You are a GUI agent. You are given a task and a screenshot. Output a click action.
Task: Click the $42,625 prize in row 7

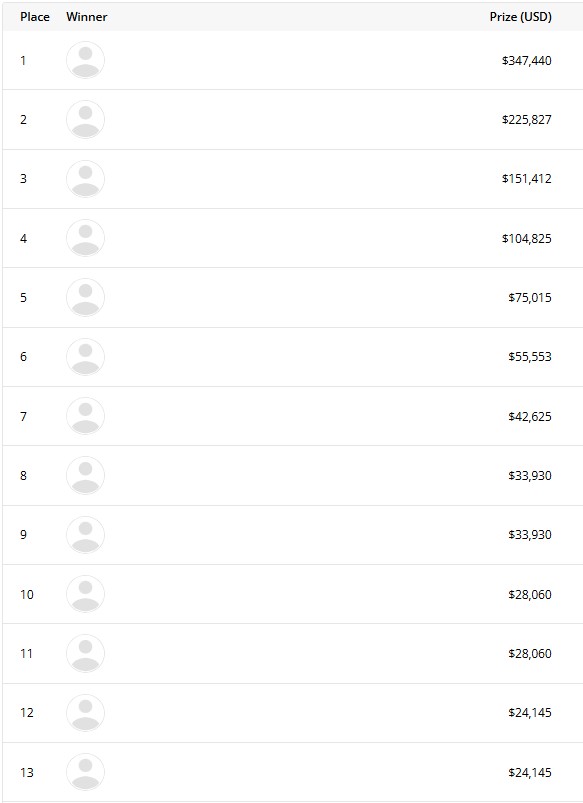(530, 416)
